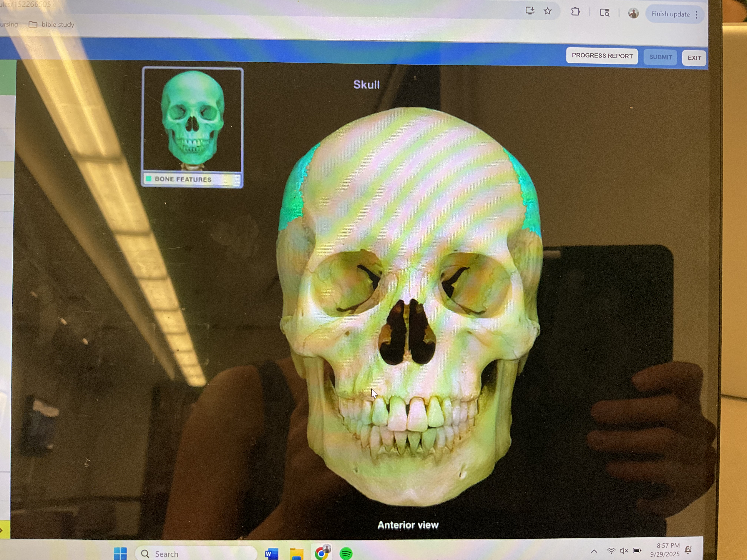Click the tab search icon in toolbar
Viewport: 747px width, 560px height.
pos(605,13)
